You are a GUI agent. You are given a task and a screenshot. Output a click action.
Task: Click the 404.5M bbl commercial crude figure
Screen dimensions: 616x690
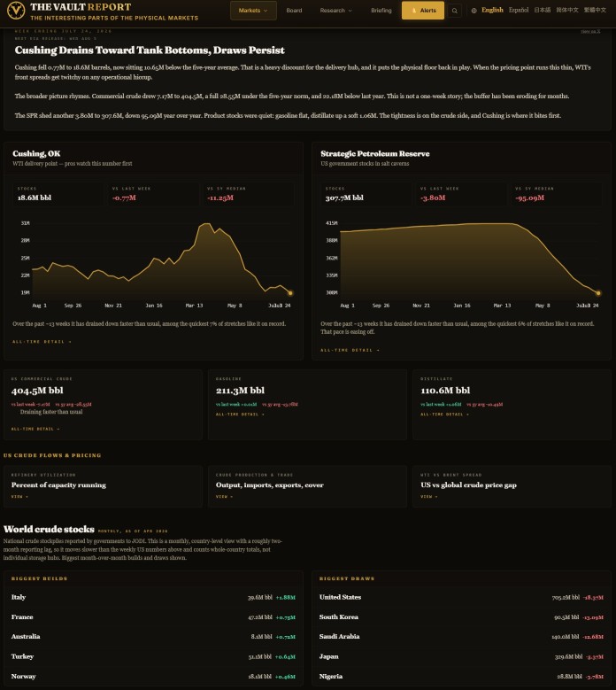click(x=37, y=391)
